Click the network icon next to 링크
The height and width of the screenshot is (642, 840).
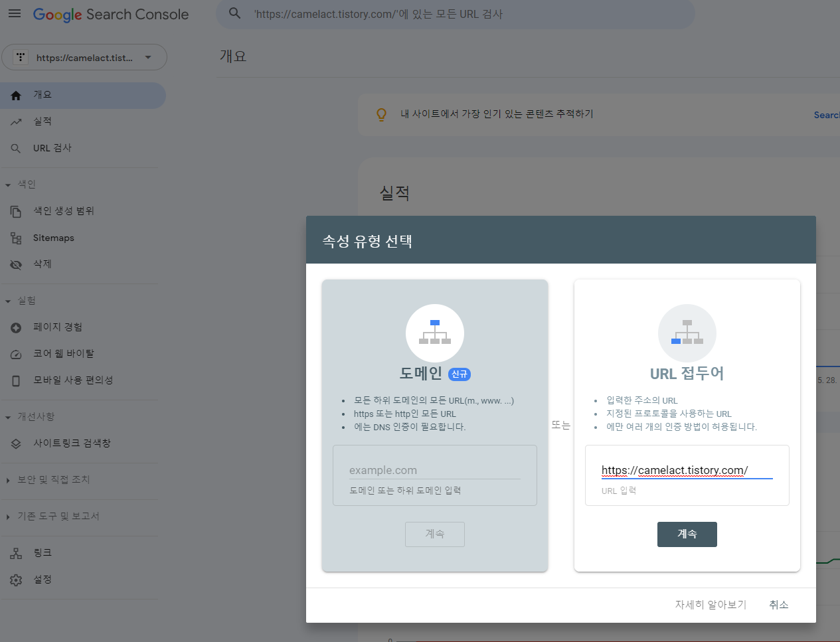(16, 554)
